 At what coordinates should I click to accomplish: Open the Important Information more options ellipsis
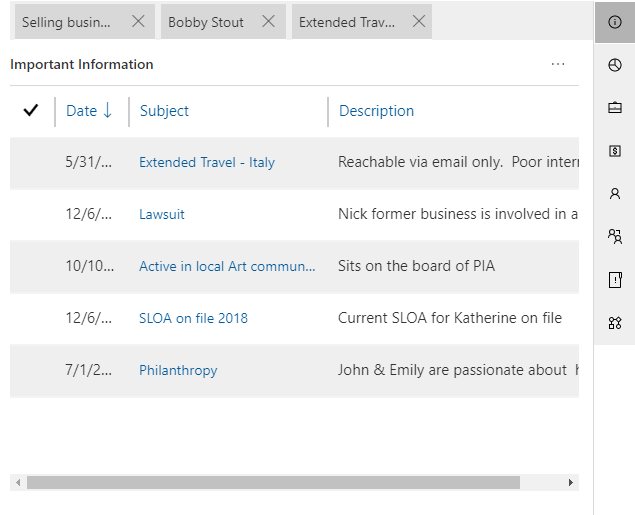click(558, 65)
